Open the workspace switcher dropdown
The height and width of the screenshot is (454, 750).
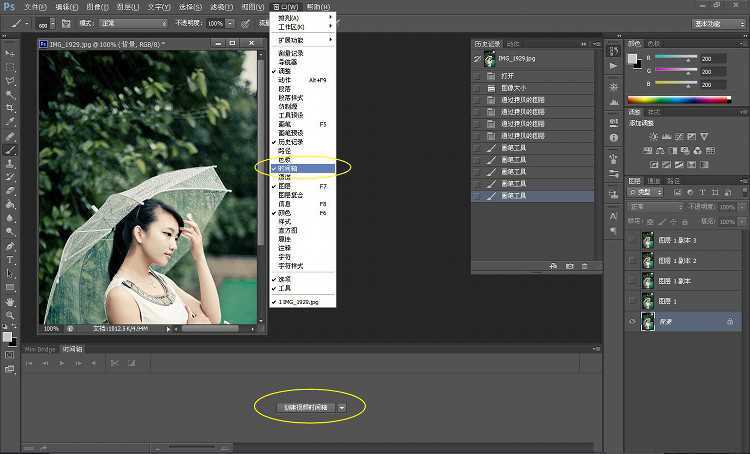coord(719,23)
